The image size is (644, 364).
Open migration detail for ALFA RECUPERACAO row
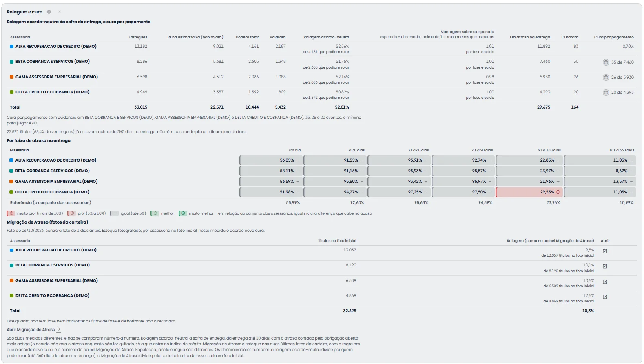coord(605,251)
